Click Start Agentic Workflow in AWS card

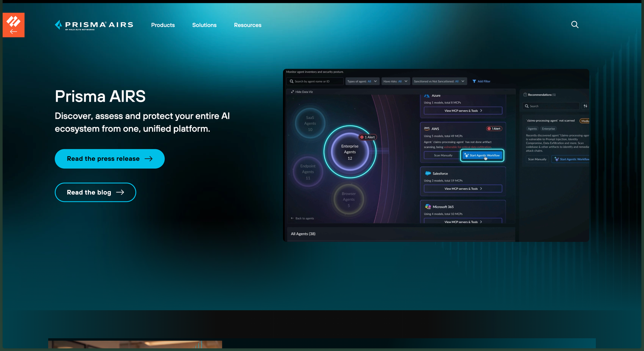pyautogui.click(x=482, y=156)
